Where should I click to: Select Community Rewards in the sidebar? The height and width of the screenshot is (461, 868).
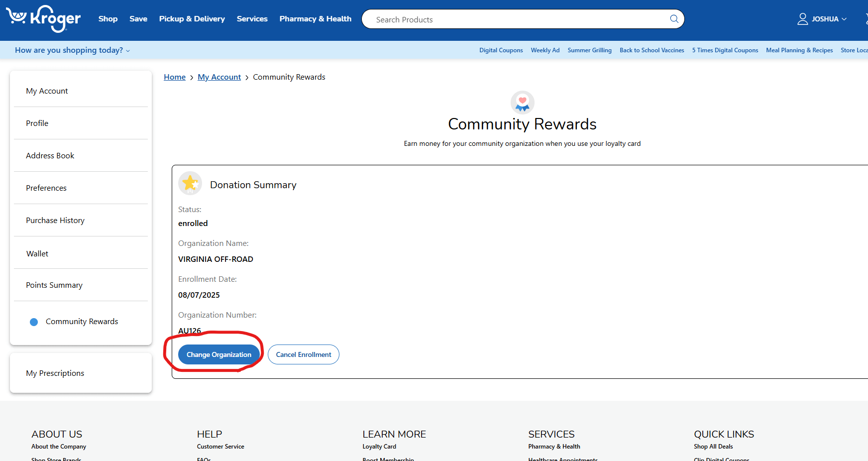[x=81, y=322]
